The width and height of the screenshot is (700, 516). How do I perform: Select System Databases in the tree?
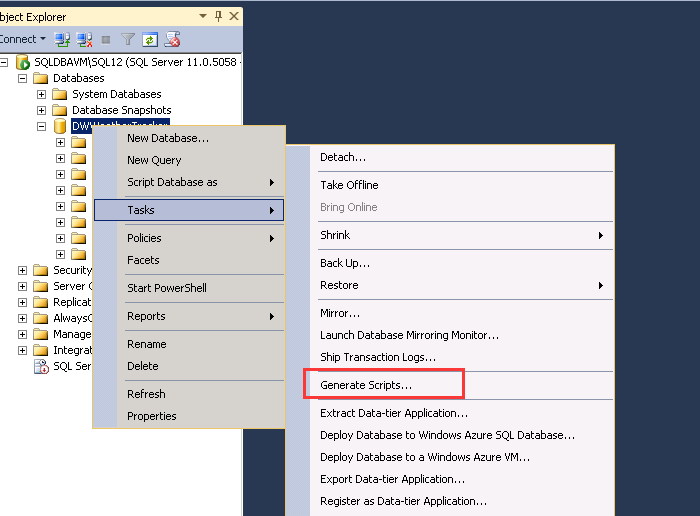coord(117,94)
